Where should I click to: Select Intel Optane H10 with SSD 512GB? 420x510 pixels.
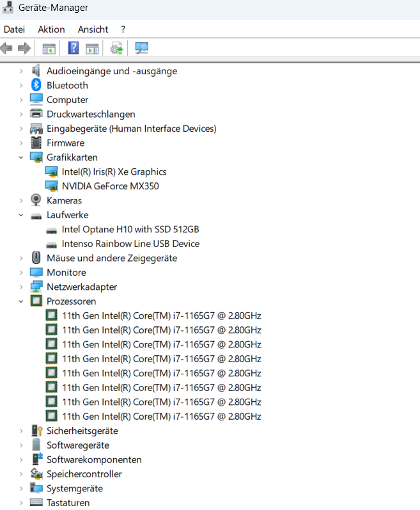[x=130, y=229]
